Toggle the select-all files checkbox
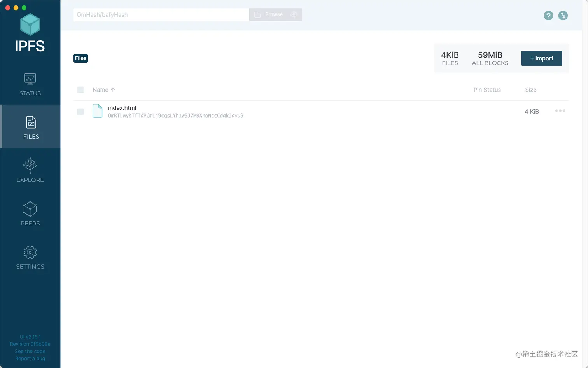The width and height of the screenshot is (588, 368). (80, 90)
